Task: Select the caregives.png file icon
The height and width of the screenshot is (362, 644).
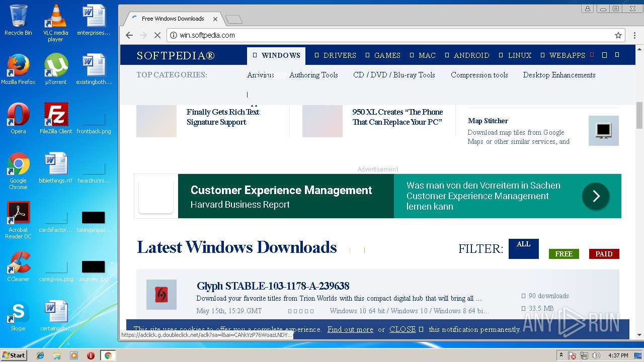Action: point(56,270)
